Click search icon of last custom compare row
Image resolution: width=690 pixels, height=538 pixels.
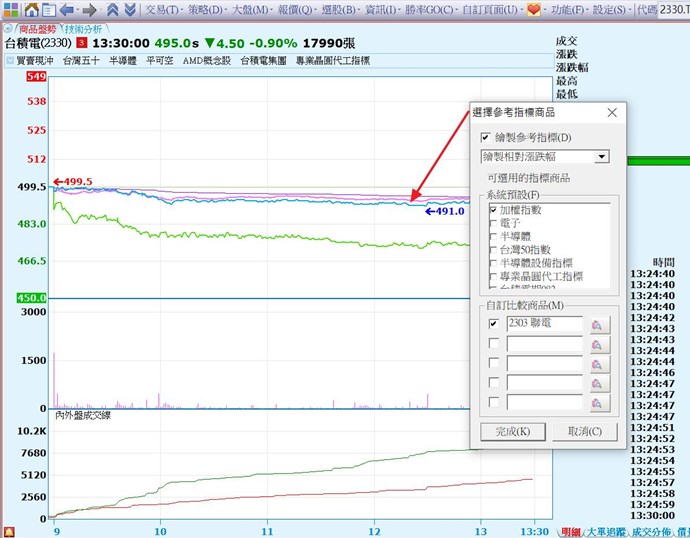597,403
